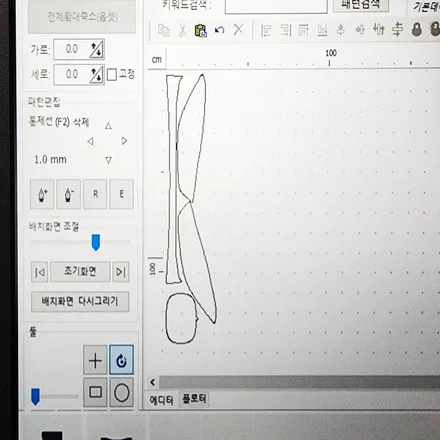The width and height of the screenshot is (440, 440).
Task: Click the paste clipboard icon
Action: (201, 30)
